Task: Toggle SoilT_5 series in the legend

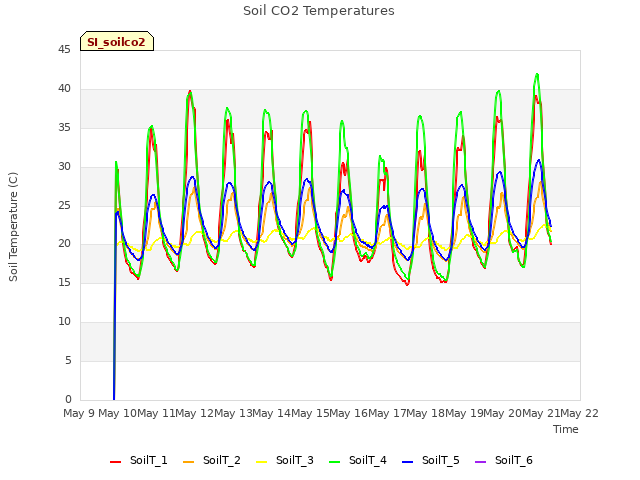Action: point(431,460)
